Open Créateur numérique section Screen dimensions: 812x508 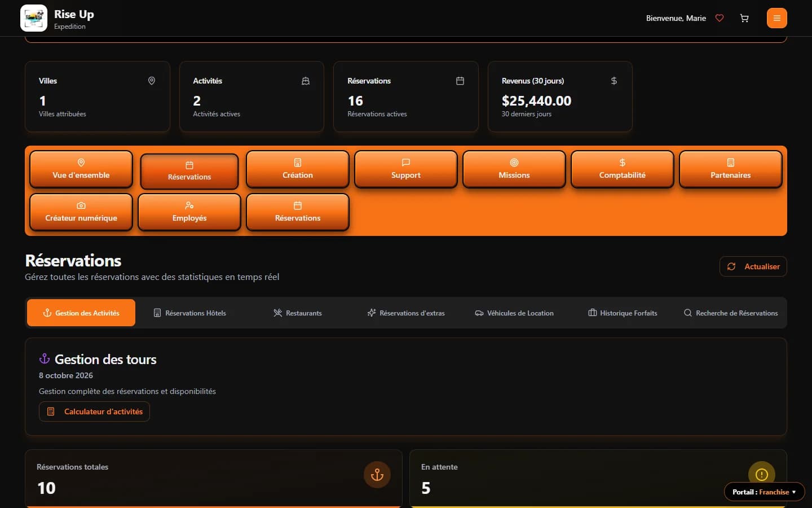[81, 212]
